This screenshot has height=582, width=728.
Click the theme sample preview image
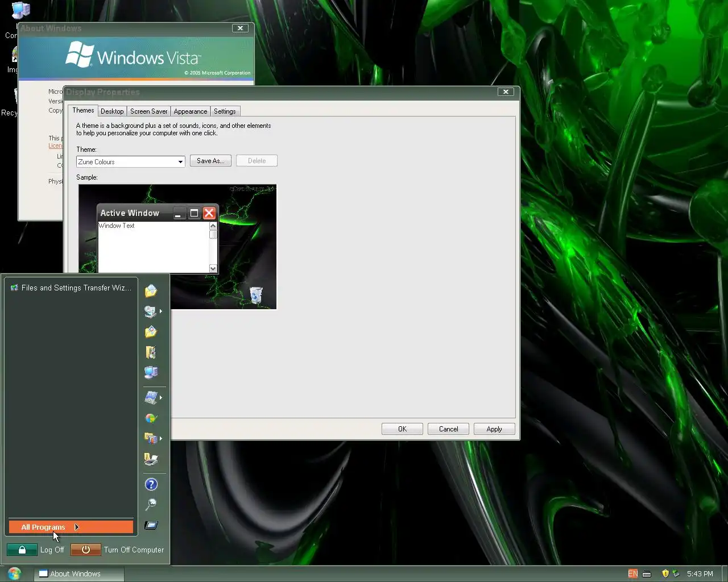[x=177, y=247]
